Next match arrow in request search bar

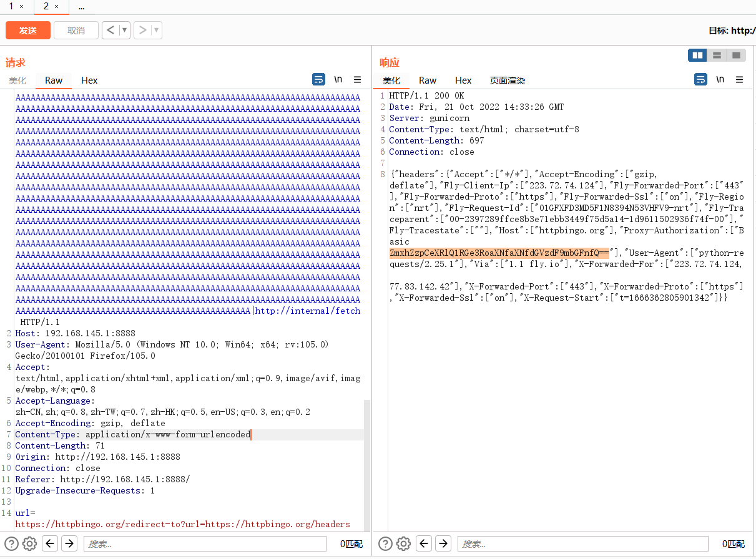69,543
